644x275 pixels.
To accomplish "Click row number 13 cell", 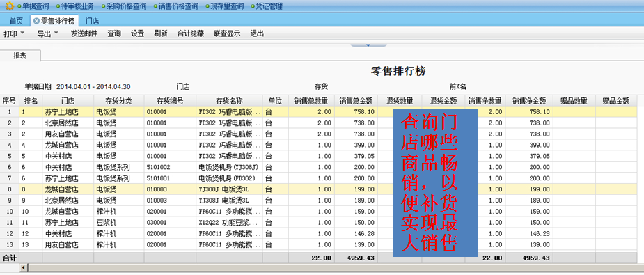I will tap(10, 245).
